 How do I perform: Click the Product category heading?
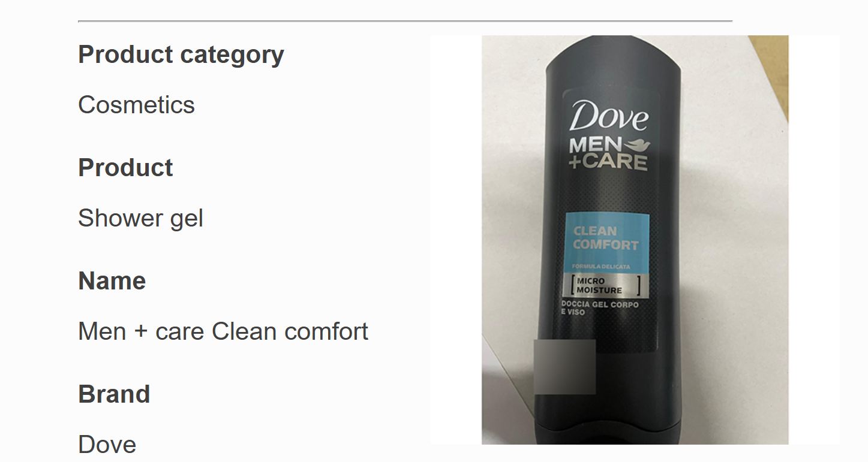(x=181, y=55)
